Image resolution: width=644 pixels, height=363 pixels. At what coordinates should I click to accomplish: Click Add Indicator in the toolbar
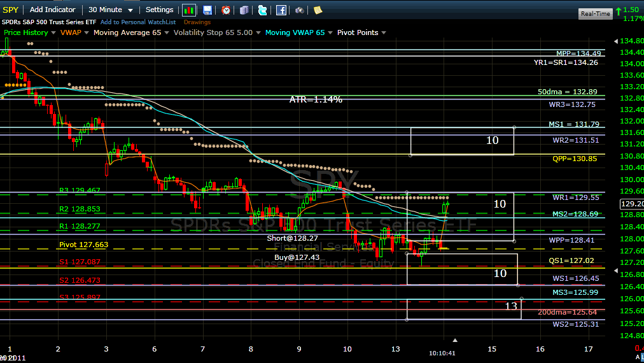(x=52, y=10)
